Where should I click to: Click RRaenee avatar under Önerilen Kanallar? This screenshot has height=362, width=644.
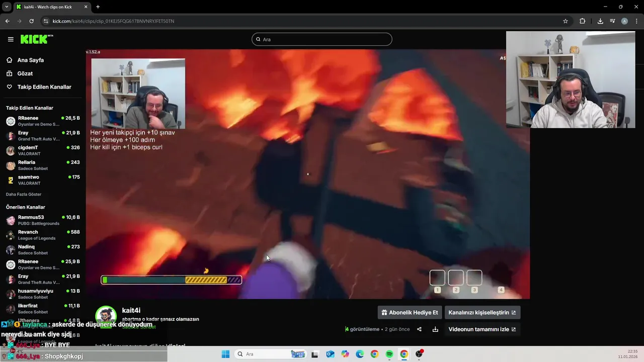coord(11,264)
